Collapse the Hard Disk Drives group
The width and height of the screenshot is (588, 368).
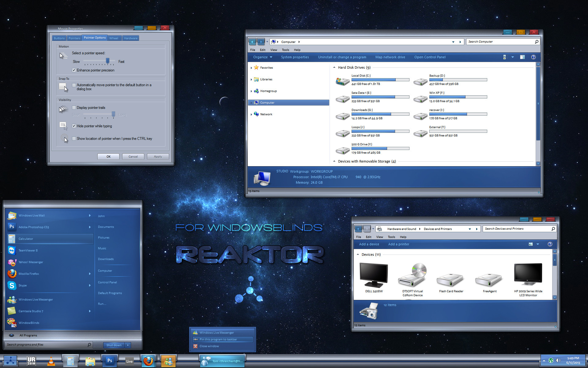tap(334, 67)
